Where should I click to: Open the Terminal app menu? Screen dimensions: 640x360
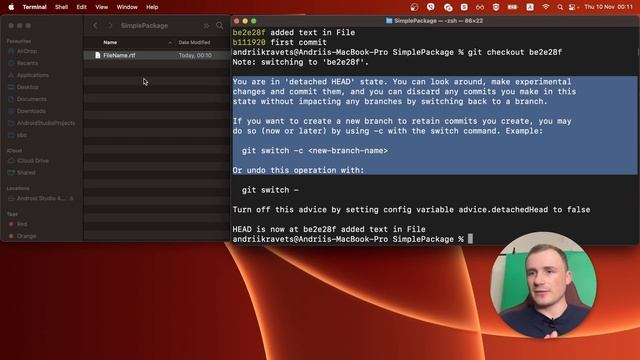(x=34, y=7)
